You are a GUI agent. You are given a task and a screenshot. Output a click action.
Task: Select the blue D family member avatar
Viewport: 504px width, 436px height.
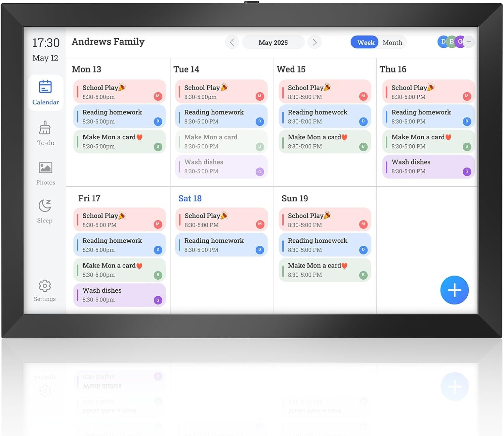click(443, 42)
